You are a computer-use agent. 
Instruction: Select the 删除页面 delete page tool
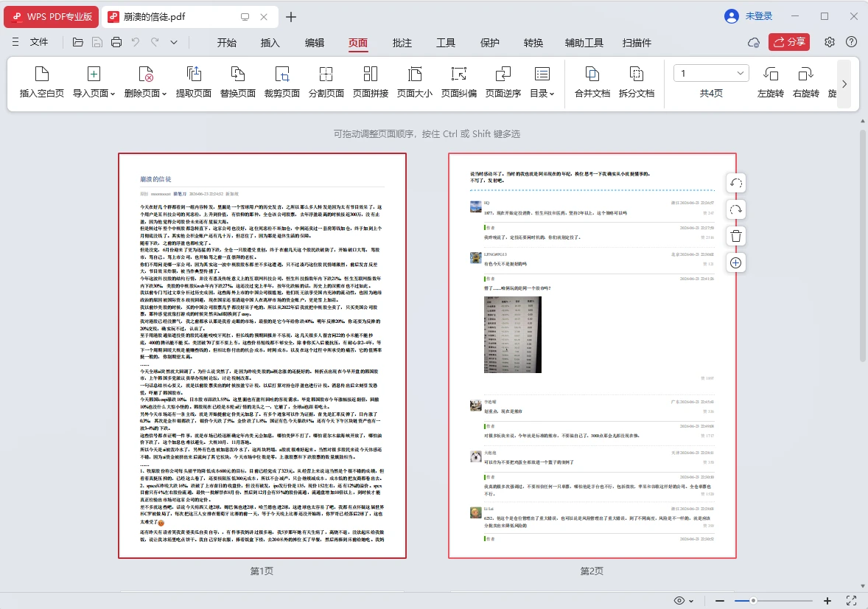point(145,82)
